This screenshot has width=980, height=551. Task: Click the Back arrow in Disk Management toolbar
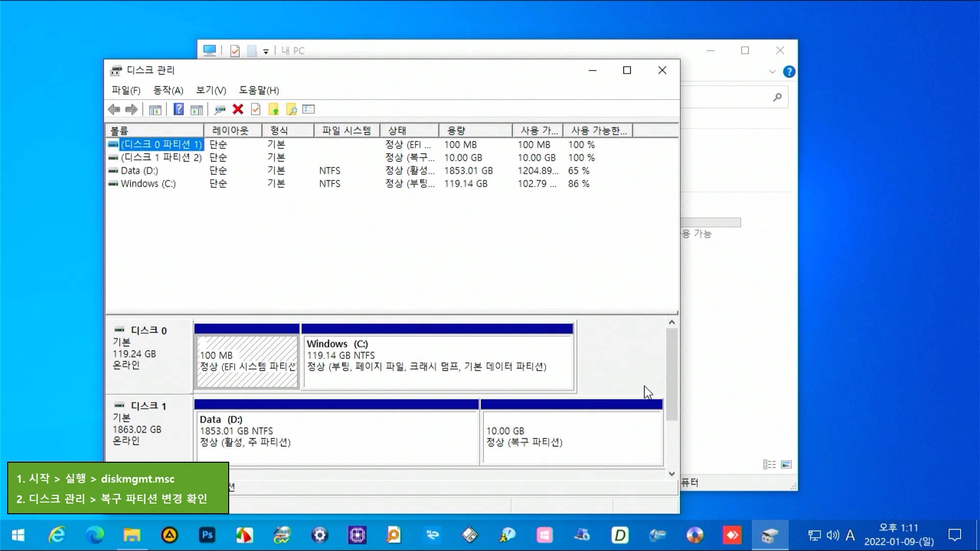click(x=114, y=109)
